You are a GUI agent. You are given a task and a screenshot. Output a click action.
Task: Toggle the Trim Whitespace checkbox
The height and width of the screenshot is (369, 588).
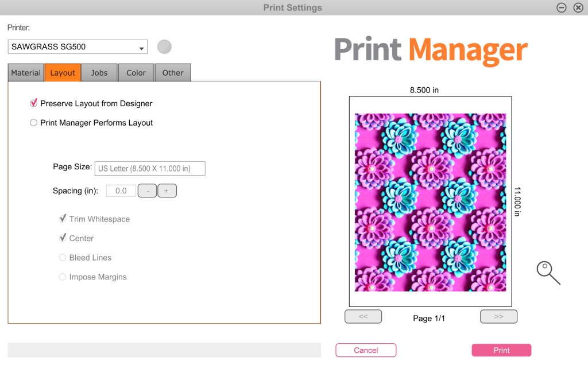63,219
